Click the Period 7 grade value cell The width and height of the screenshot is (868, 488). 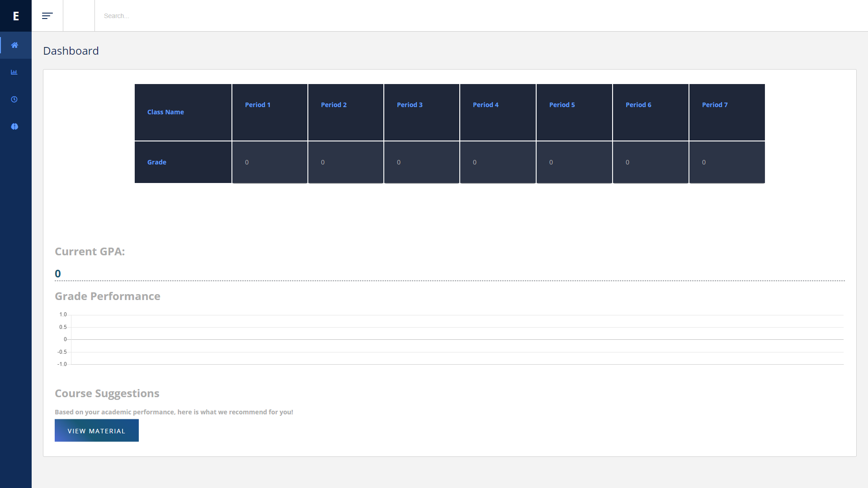pos(727,162)
